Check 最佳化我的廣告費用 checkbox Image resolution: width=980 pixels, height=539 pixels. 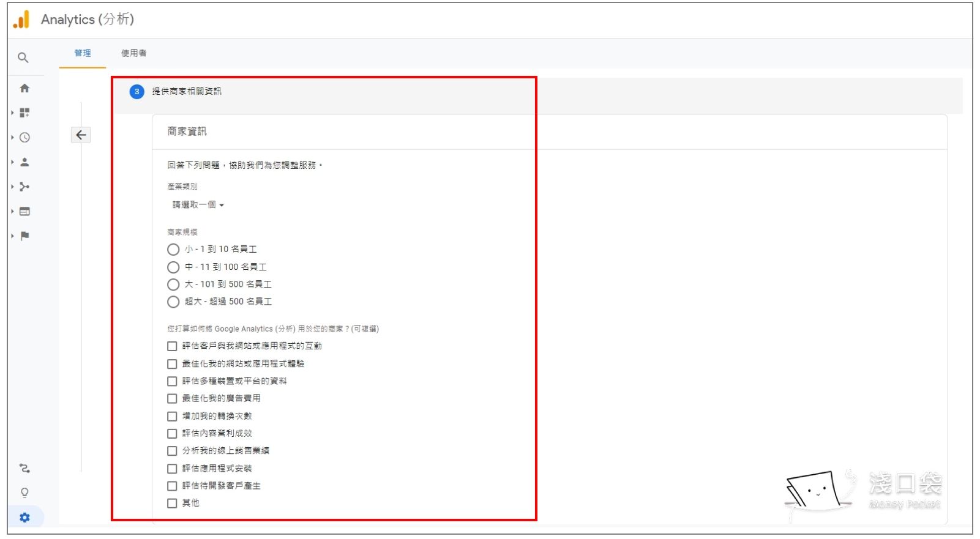click(172, 398)
